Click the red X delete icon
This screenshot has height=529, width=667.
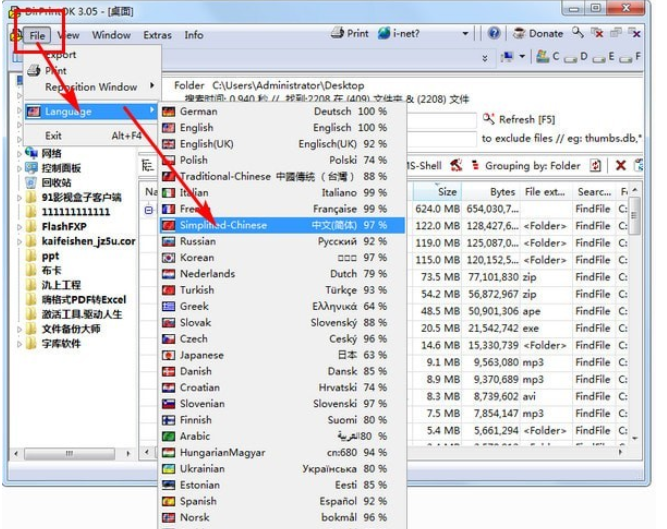point(620,165)
